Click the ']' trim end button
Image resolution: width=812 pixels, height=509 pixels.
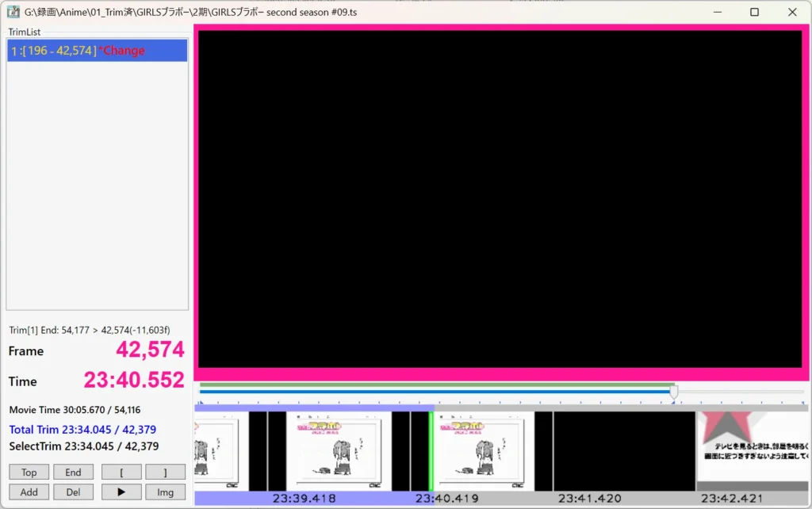point(165,473)
